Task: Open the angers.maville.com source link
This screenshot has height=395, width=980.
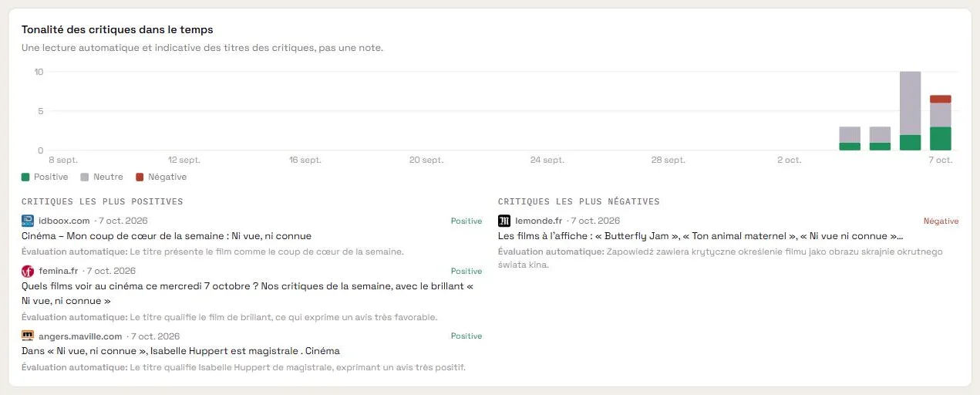Action: (80, 336)
